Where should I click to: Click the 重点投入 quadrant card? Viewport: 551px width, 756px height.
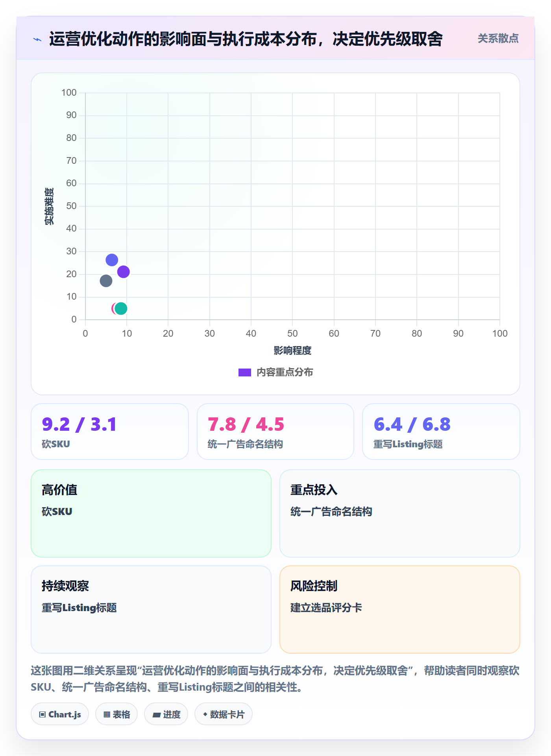tap(400, 513)
